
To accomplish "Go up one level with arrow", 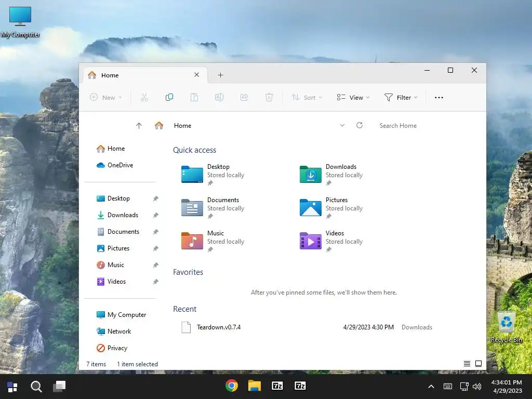I will 139,126.
